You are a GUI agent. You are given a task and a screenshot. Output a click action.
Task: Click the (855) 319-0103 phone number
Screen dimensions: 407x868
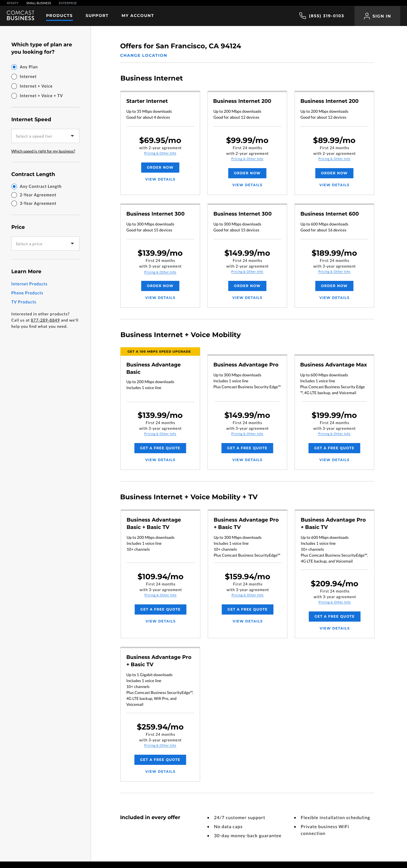tap(326, 16)
